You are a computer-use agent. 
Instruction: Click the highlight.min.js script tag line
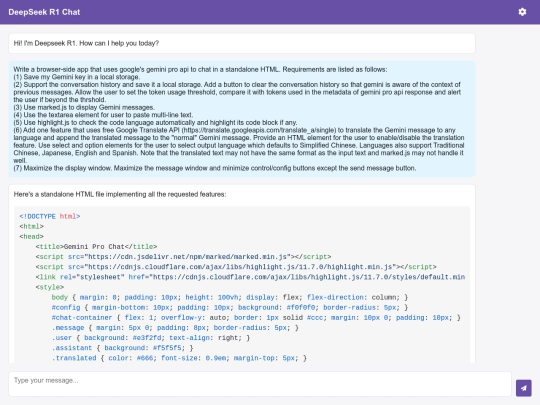pyautogui.click(x=236, y=267)
